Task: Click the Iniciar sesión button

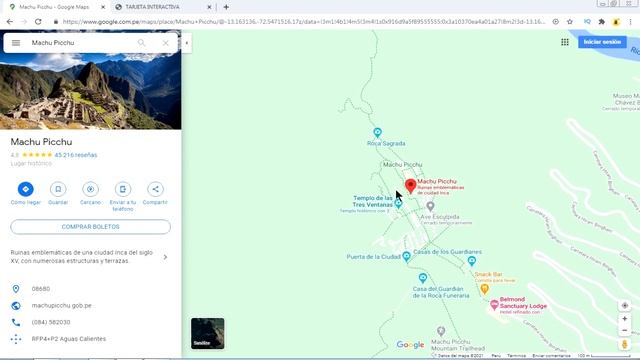Action: point(602,42)
